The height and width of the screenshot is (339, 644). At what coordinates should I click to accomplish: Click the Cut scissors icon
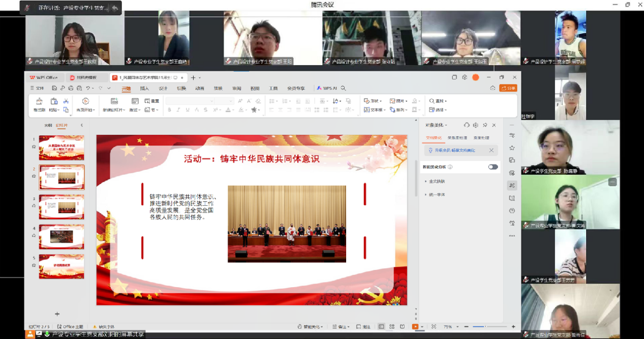click(x=66, y=102)
